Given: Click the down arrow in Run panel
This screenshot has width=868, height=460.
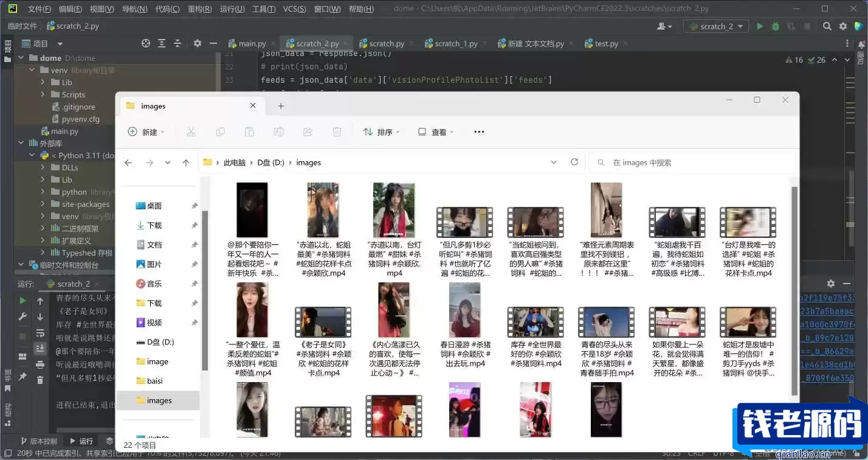Looking at the screenshot, I should click(40, 316).
